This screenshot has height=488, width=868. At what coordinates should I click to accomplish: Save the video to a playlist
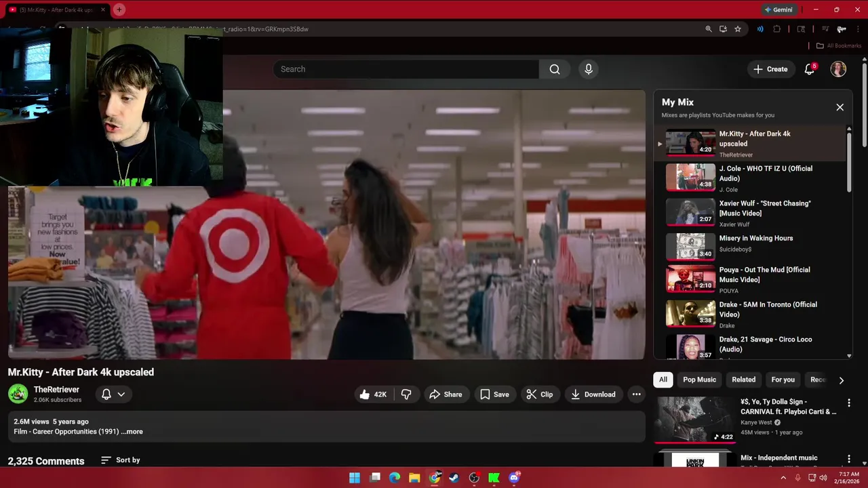pos(494,394)
